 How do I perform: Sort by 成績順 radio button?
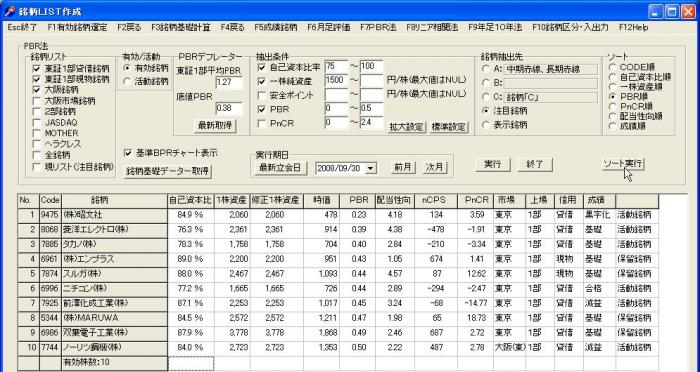tap(613, 126)
